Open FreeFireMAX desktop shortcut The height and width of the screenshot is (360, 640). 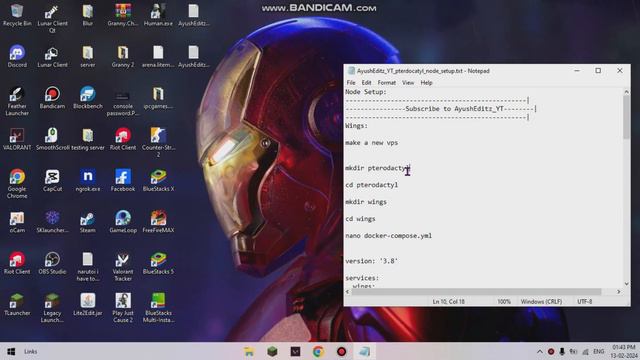coord(158,222)
